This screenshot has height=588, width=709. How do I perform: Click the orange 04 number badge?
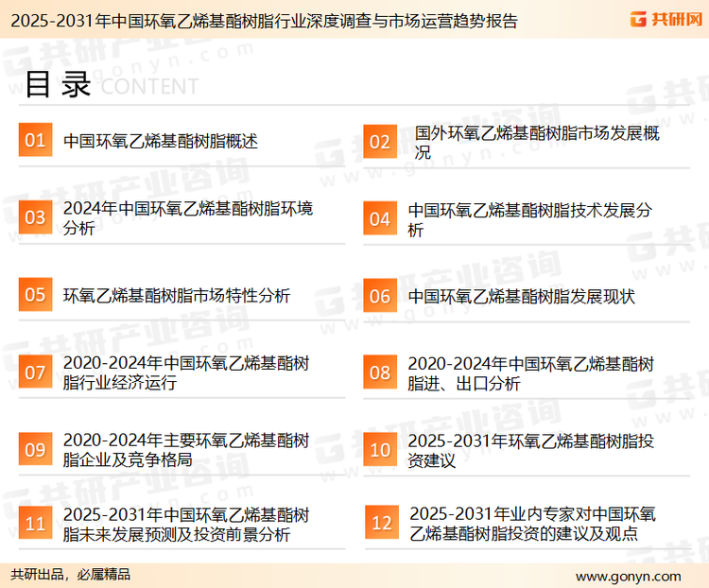point(380,218)
